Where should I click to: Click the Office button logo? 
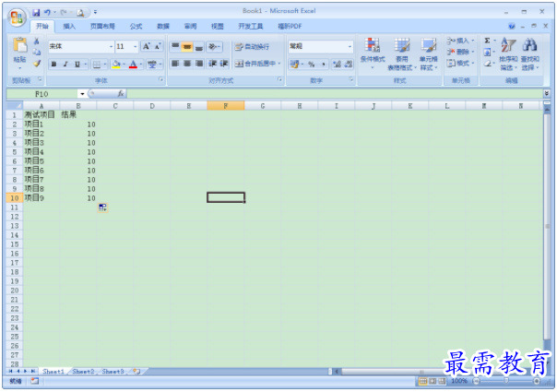pyautogui.click(x=17, y=17)
